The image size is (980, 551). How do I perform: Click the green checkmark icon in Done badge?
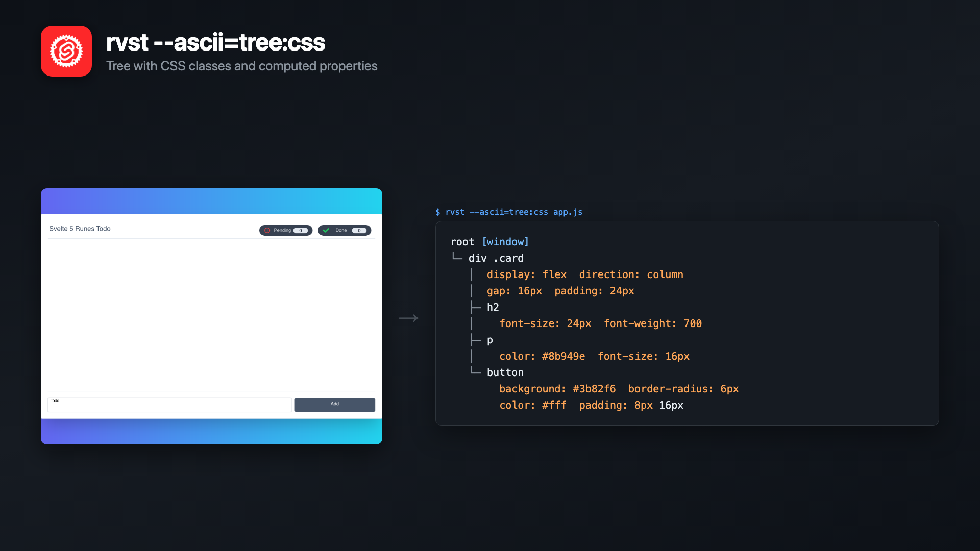(326, 231)
